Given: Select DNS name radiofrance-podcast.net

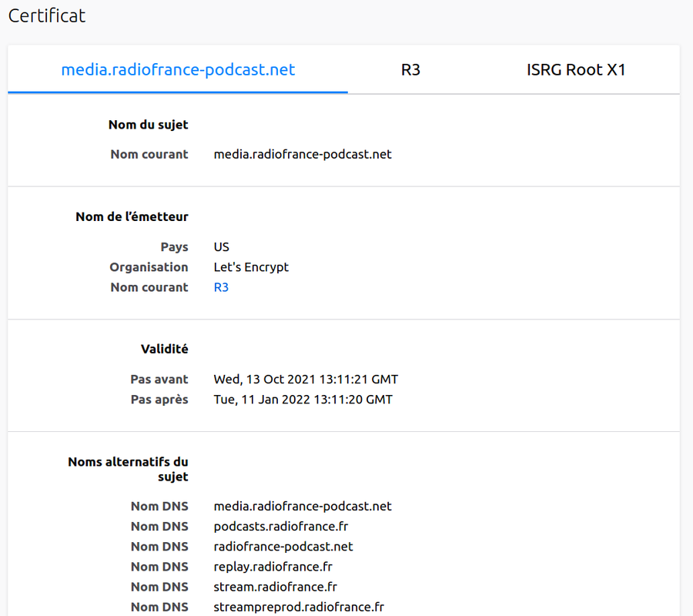Looking at the screenshot, I should (283, 547).
